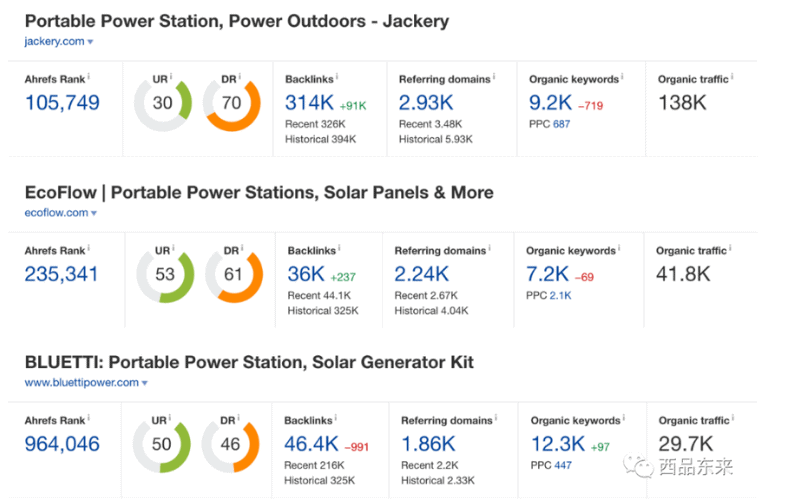Click info icon beside EcoFlow's Organic keywords
The image size is (800, 500).
tap(619, 248)
